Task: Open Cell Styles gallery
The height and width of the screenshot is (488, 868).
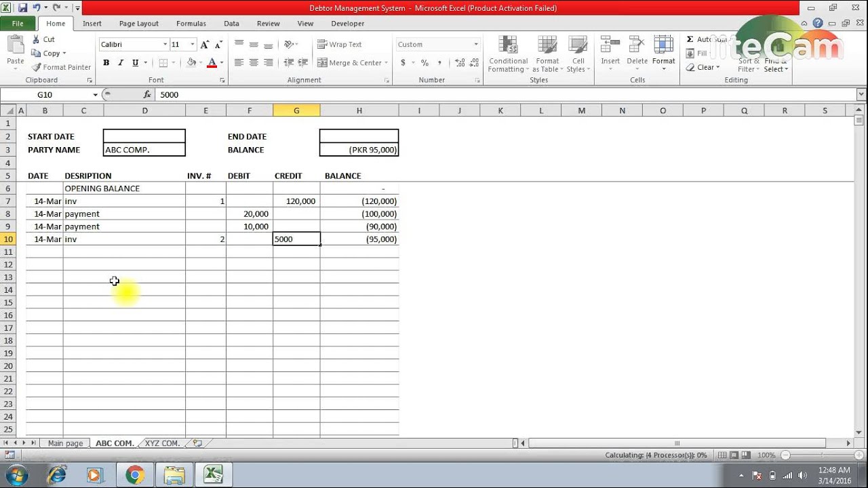Action: (578, 54)
